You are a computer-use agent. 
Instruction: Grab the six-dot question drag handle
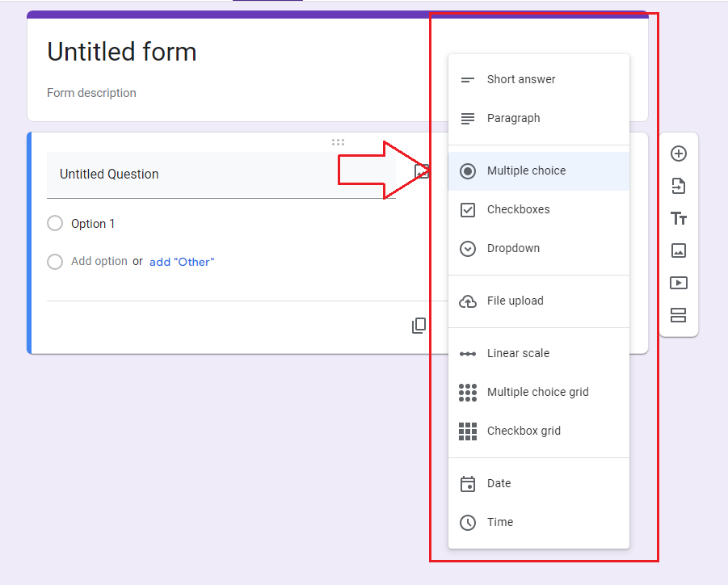coord(338,142)
